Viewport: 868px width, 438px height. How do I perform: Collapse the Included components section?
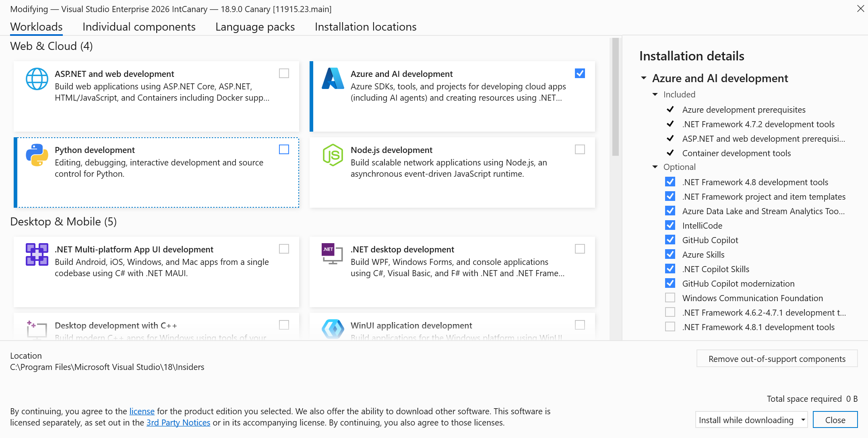(x=655, y=94)
